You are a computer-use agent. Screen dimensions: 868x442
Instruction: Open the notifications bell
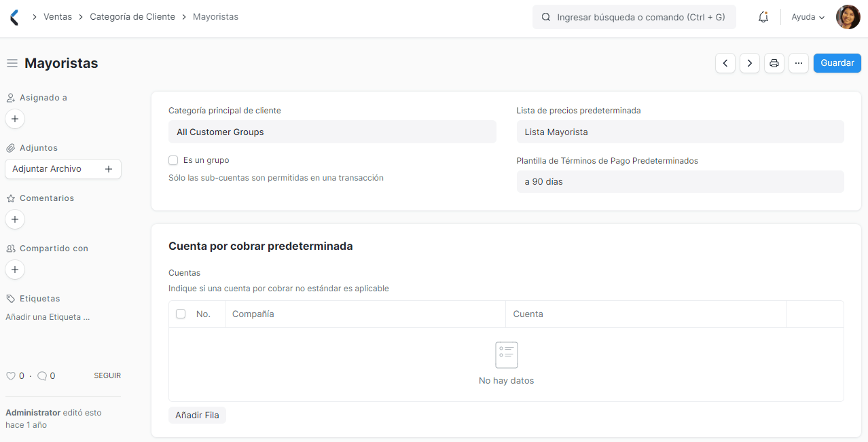coord(763,17)
